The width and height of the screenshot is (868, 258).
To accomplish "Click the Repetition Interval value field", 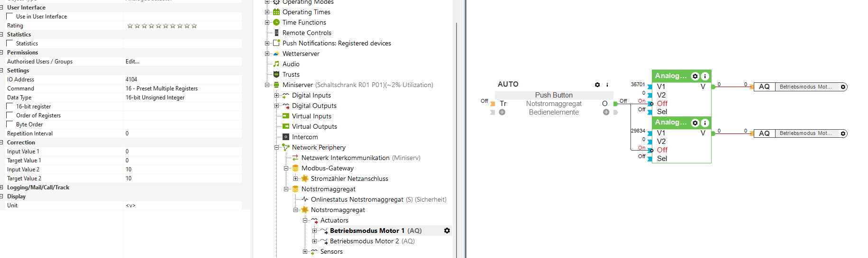I will [183, 133].
